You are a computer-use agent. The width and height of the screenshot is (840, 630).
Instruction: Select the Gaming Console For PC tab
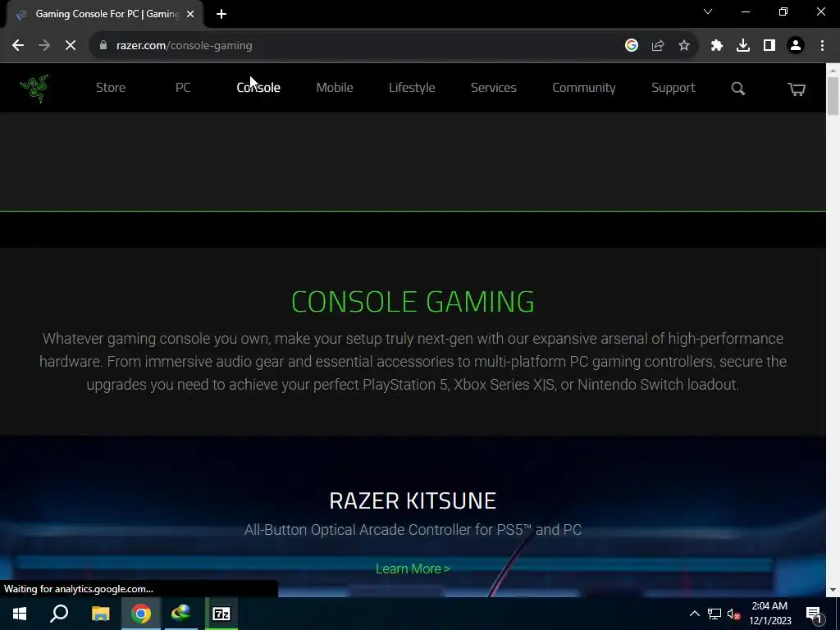coord(104,15)
